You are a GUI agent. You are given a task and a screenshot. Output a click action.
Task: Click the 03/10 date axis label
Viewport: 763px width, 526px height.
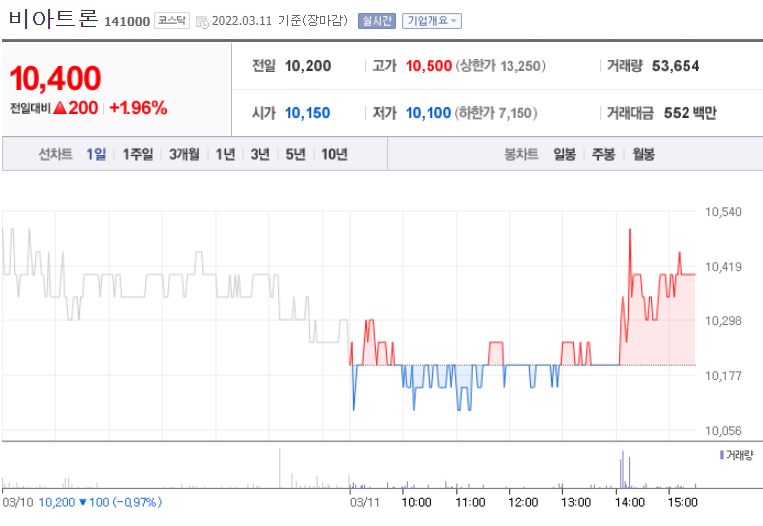tap(18, 502)
